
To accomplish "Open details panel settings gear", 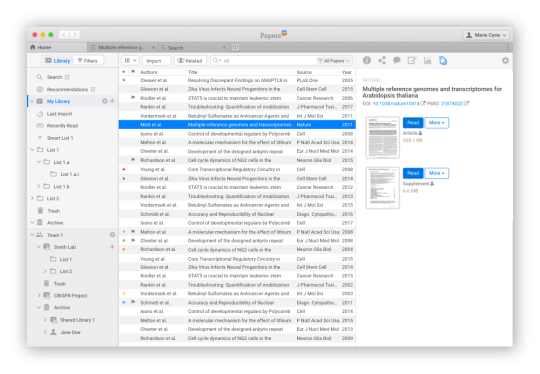I will [505, 61].
